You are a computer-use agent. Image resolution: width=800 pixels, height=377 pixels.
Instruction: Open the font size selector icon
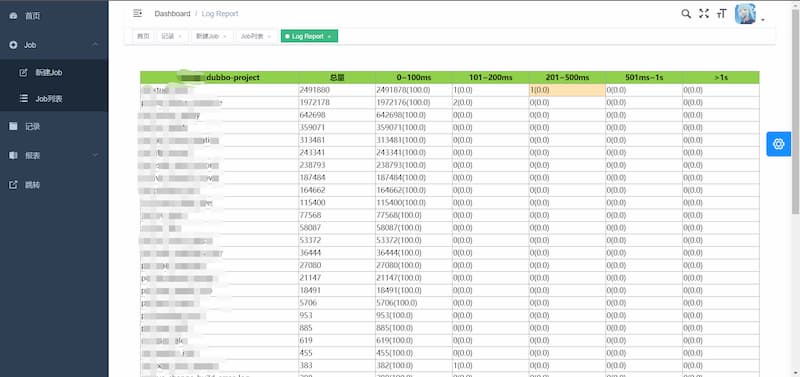[x=721, y=14]
